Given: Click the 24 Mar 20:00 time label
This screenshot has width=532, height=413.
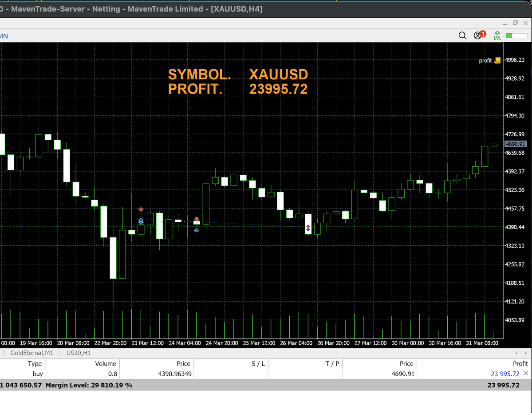Looking at the screenshot, I should [x=222, y=343].
